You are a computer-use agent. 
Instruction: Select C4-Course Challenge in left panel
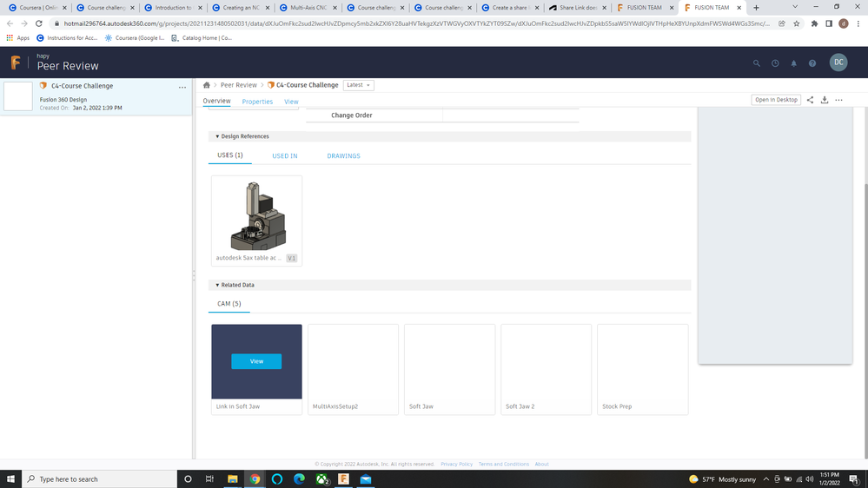click(x=96, y=97)
